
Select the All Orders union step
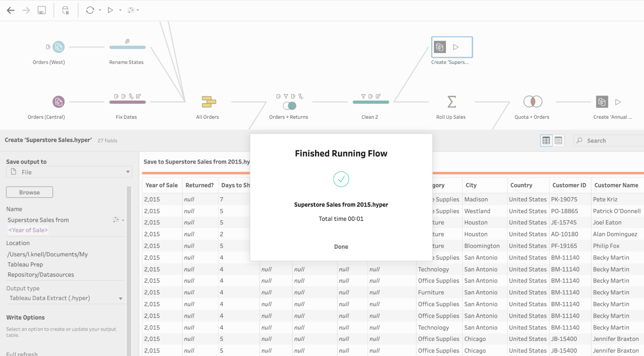(x=208, y=102)
